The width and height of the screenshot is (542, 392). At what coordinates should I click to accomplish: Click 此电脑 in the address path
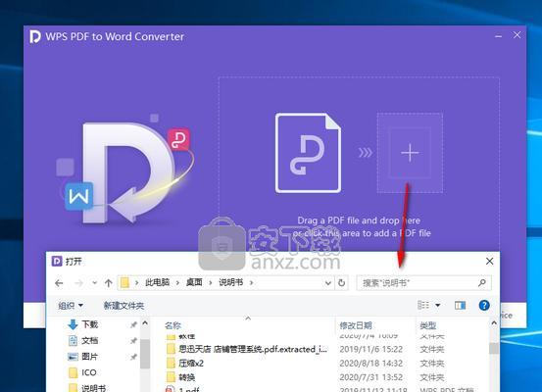pyautogui.click(x=157, y=282)
